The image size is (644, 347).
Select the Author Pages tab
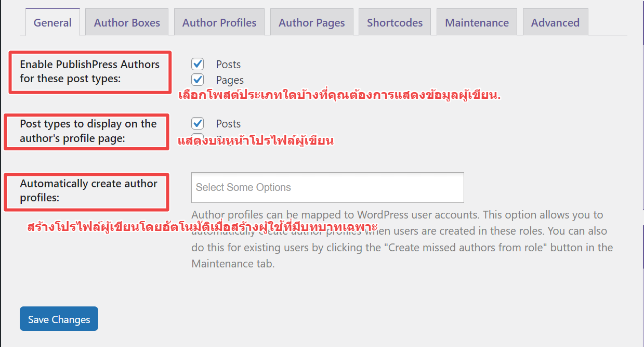point(312,22)
